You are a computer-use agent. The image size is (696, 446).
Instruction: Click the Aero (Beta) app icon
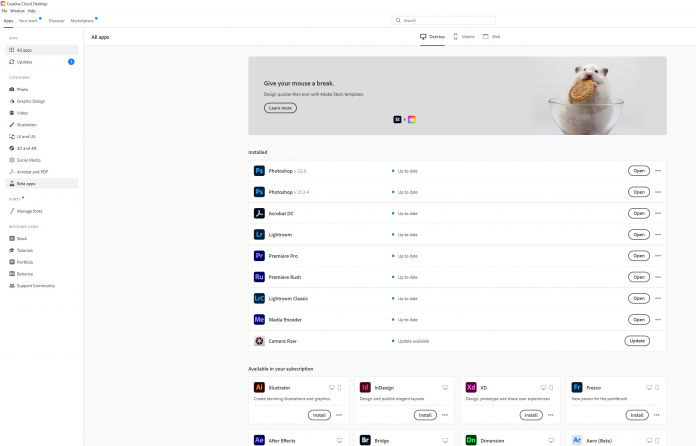tap(577, 440)
